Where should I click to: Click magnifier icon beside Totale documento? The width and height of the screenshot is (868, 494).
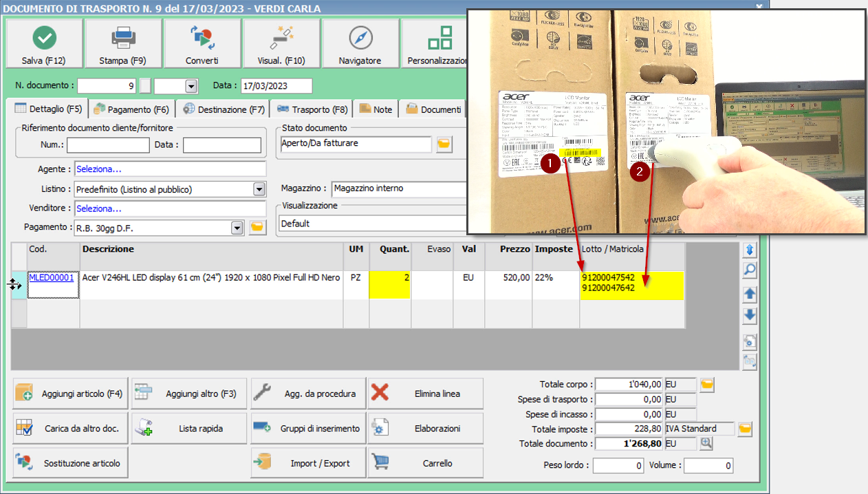pos(706,444)
